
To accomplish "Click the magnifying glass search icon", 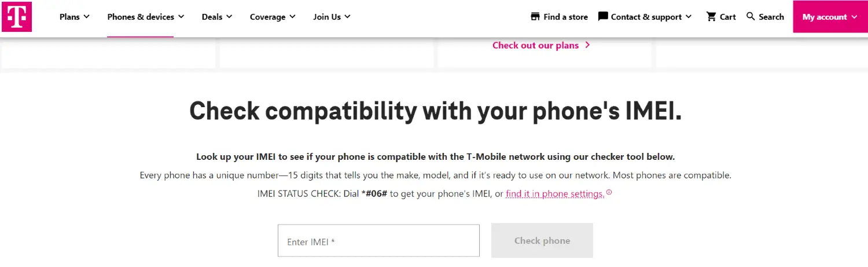I will (x=751, y=17).
